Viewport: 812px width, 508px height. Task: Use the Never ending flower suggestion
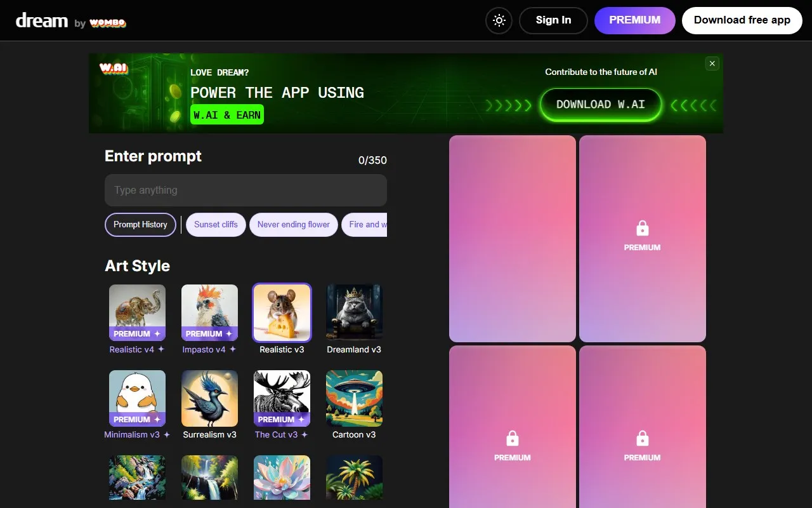[293, 225]
